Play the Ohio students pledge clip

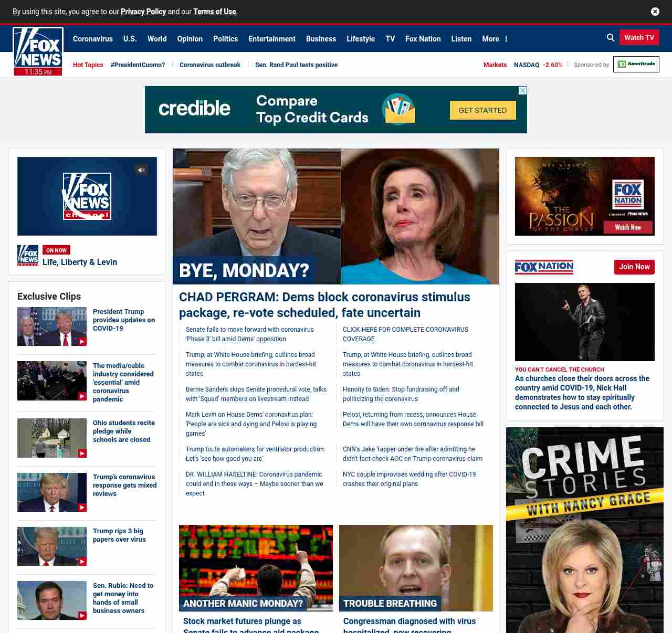pos(52,438)
